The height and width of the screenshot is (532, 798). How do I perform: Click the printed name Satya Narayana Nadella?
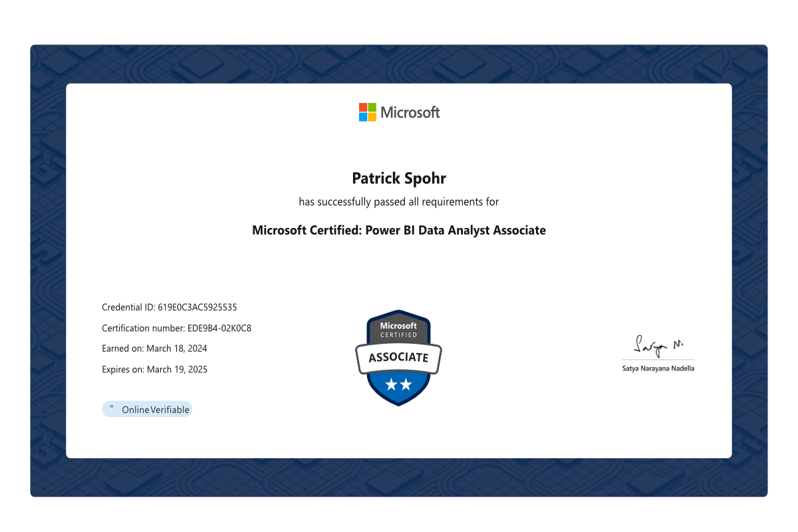pyautogui.click(x=658, y=368)
